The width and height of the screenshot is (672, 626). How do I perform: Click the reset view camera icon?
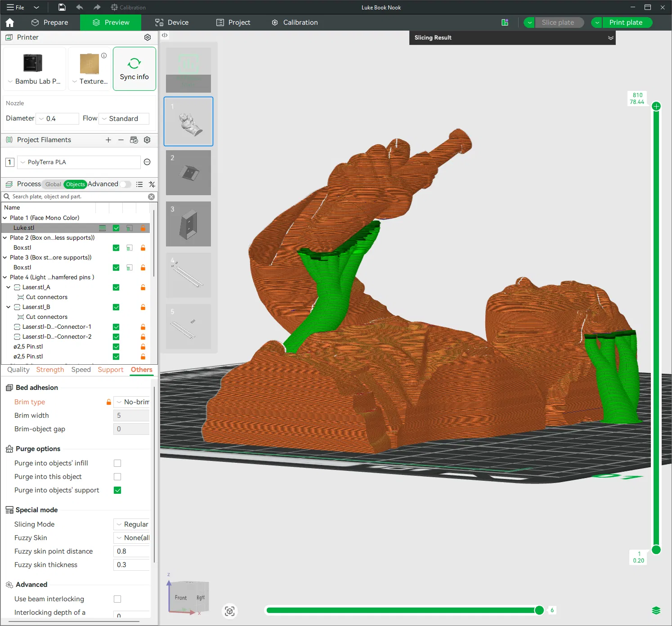[x=230, y=611]
